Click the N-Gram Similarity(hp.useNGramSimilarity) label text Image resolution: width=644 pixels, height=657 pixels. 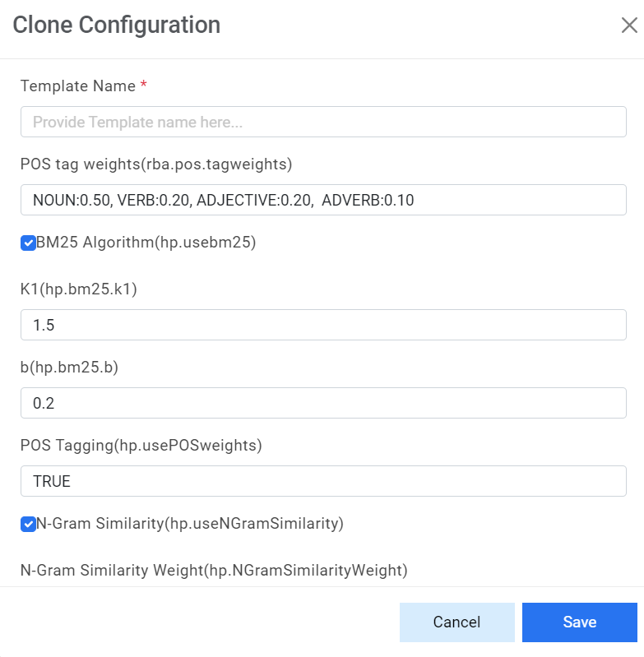tap(190, 523)
